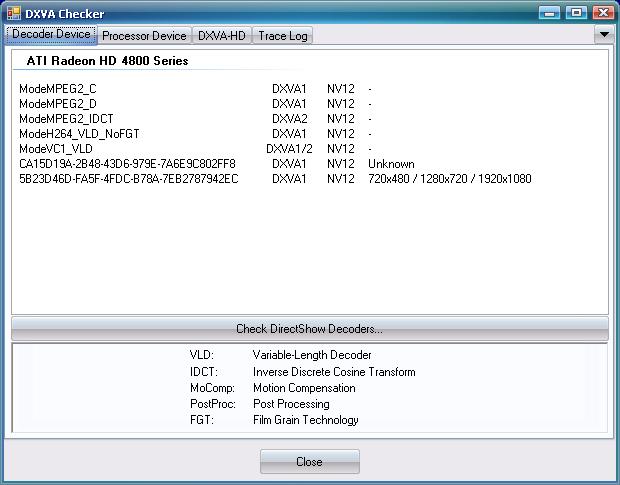
Task: Click the MoComp: abbreviation label
Action: 212,388
